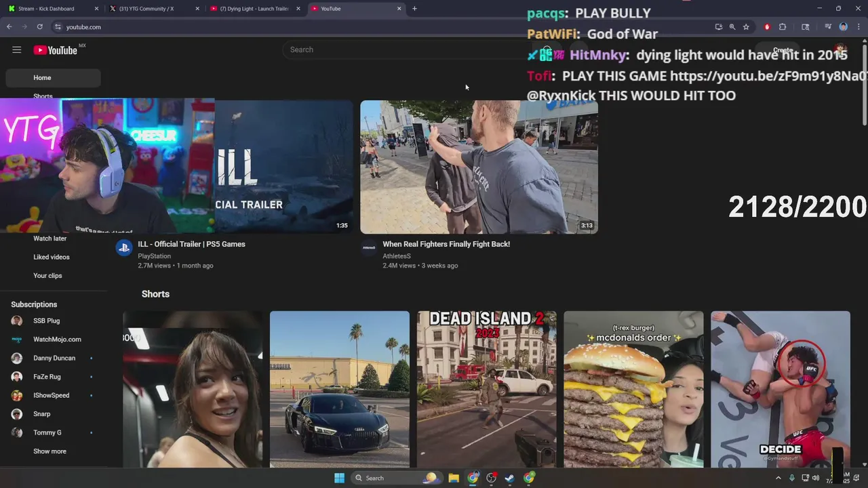Select Home in YouTube sidebar
868x488 pixels.
53,78
